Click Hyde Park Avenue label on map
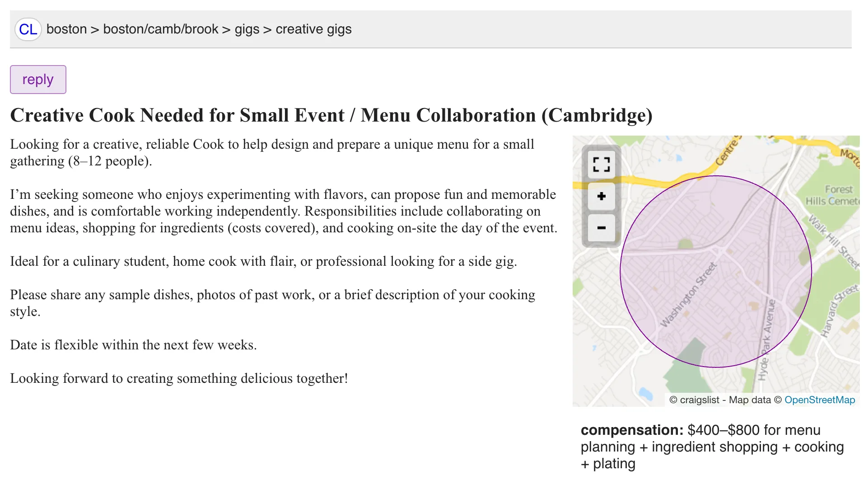 (766, 339)
